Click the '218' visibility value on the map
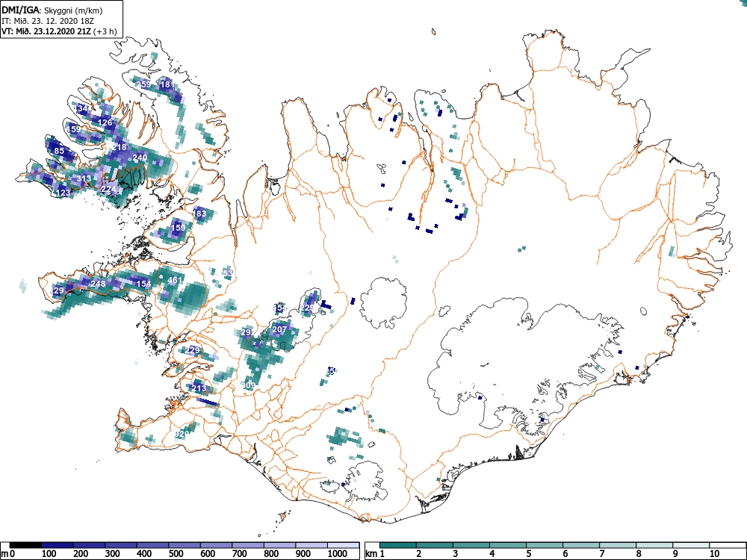The width and height of the screenshot is (747, 560). tap(119, 147)
